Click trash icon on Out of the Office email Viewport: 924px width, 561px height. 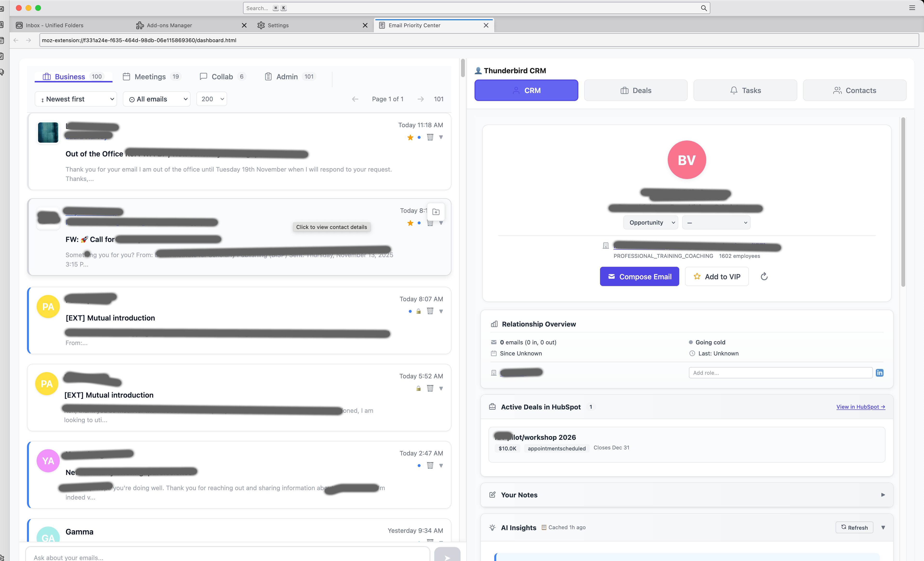[430, 137]
